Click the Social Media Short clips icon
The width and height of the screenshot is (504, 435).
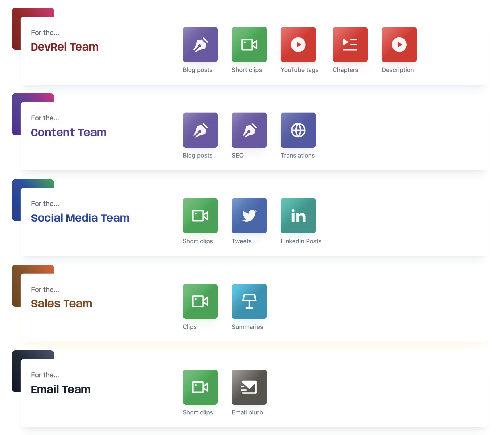click(200, 216)
